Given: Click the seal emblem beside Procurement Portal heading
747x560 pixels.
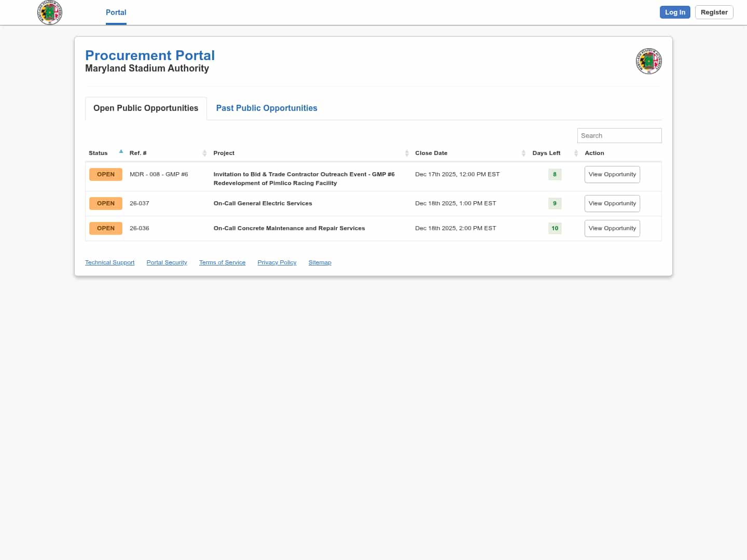Looking at the screenshot, I should point(648,62).
